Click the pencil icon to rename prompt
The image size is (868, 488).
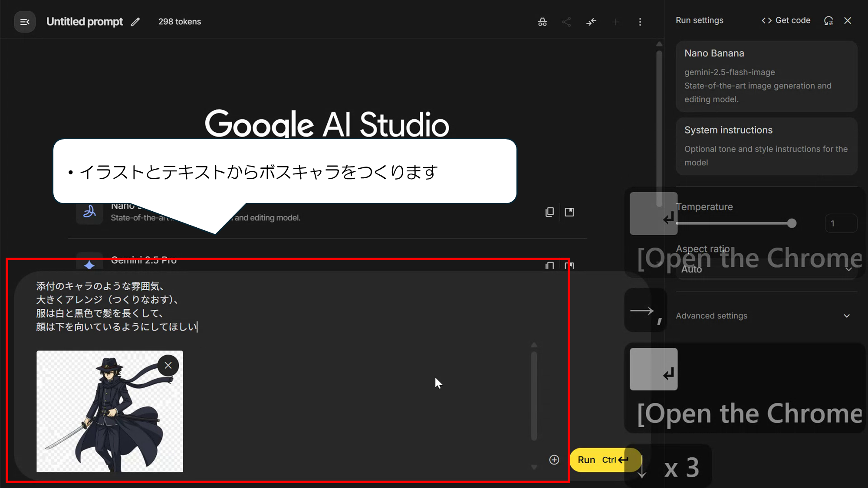point(135,22)
